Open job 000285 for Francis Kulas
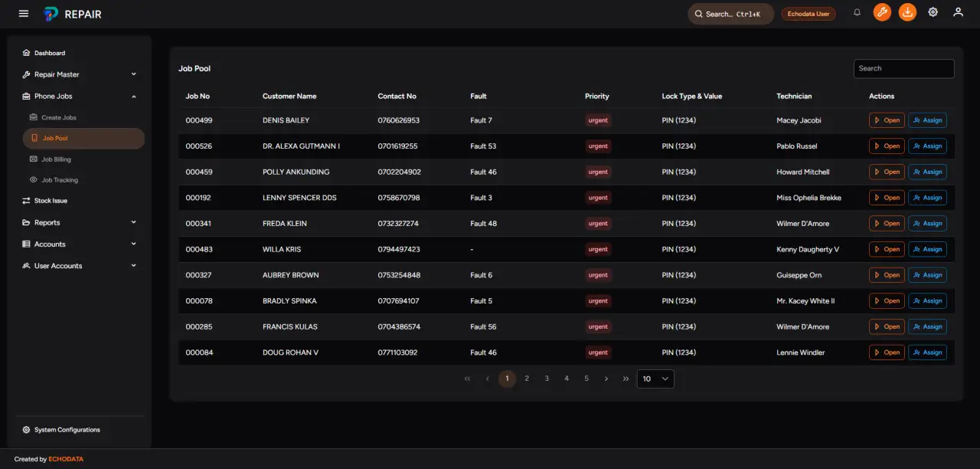 coord(887,326)
